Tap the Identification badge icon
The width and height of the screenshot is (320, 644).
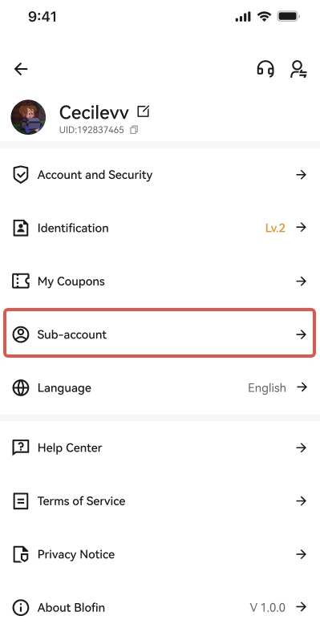click(21, 228)
